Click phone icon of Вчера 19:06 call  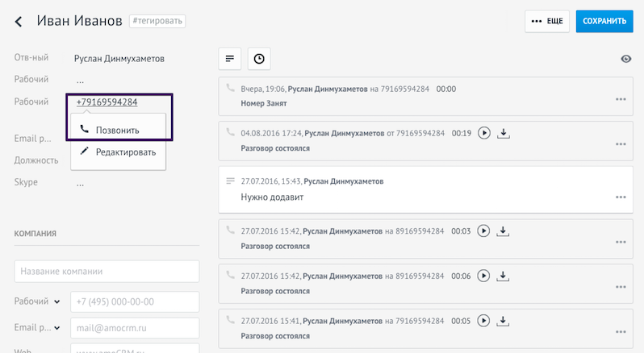(231, 88)
